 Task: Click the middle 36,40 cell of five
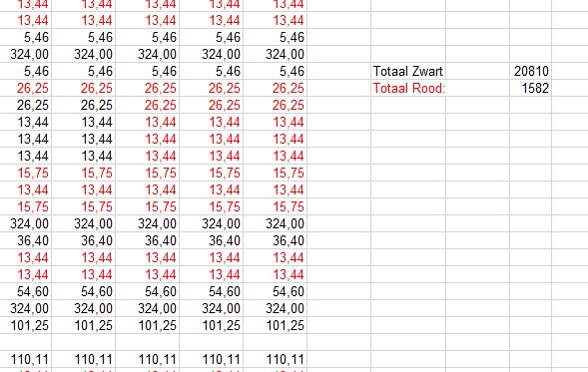point(148,240)
